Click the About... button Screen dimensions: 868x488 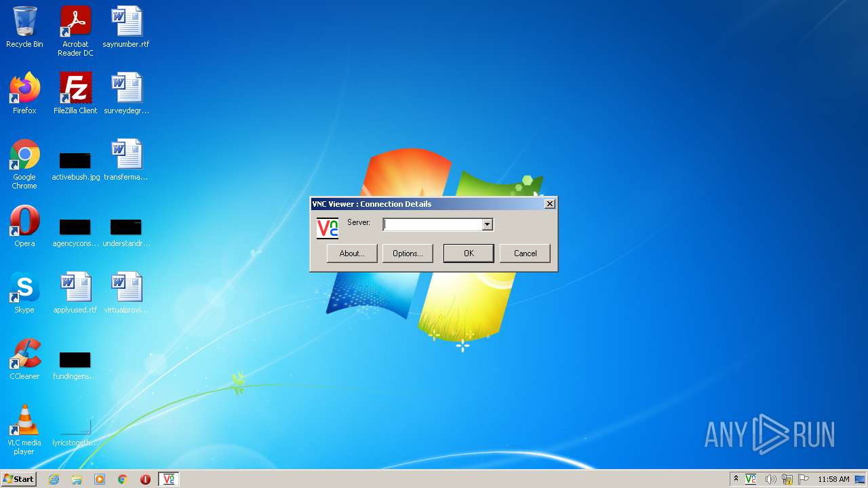coord(352,253)
